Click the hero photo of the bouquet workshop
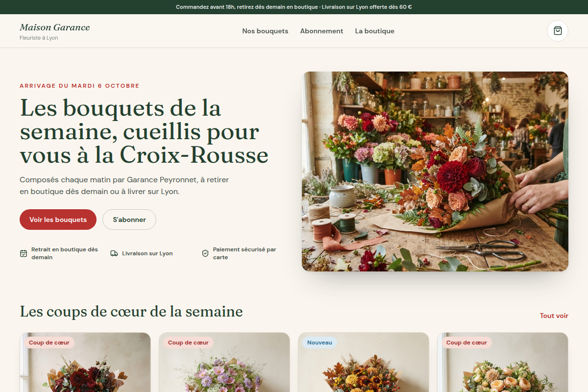 tap(435, 171)
